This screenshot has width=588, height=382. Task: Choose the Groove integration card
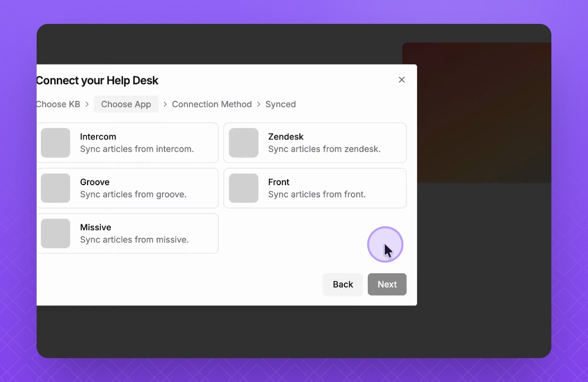tap(127, 188)
